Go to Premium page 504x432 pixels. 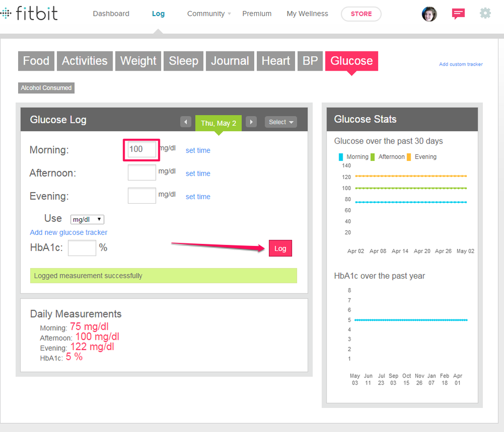[x=257, y=14]
